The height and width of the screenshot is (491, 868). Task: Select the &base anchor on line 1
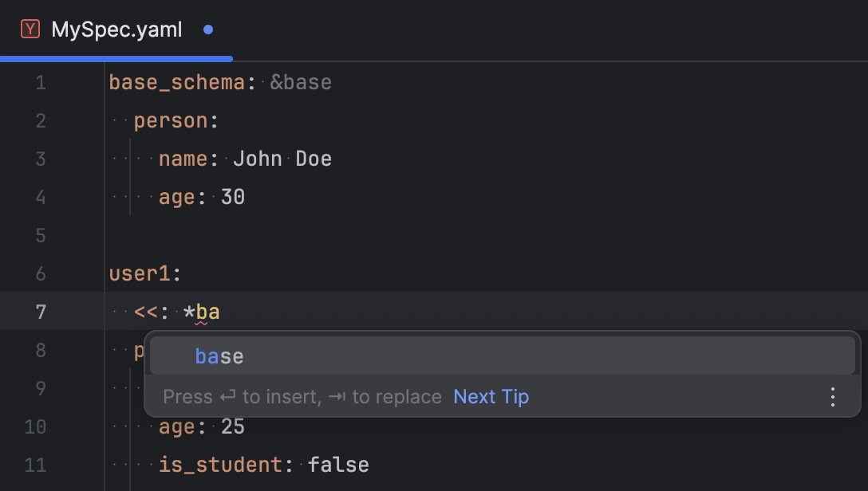[x=302, y=81]
